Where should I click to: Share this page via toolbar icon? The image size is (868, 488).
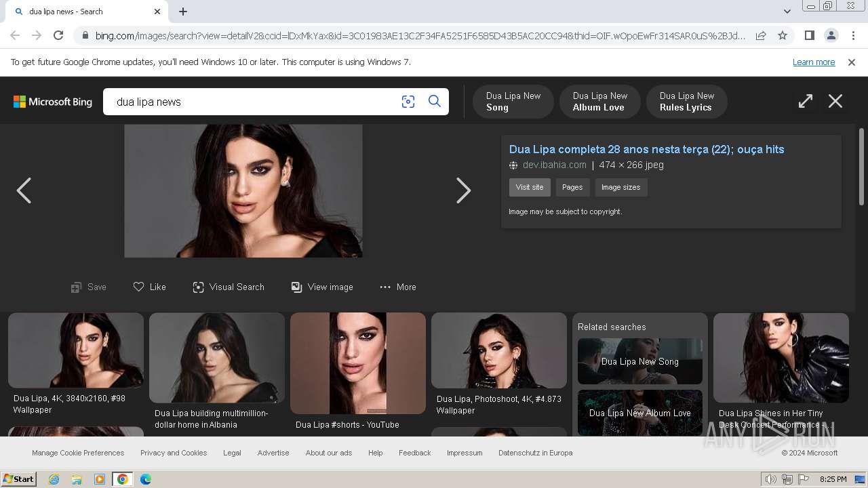(761, 35)
